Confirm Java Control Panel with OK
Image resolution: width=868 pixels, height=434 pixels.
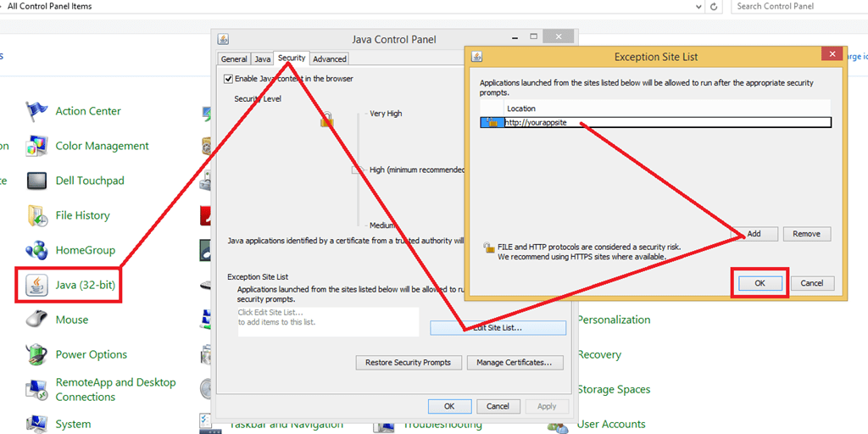pyautogui.click(x=449, y=406)
